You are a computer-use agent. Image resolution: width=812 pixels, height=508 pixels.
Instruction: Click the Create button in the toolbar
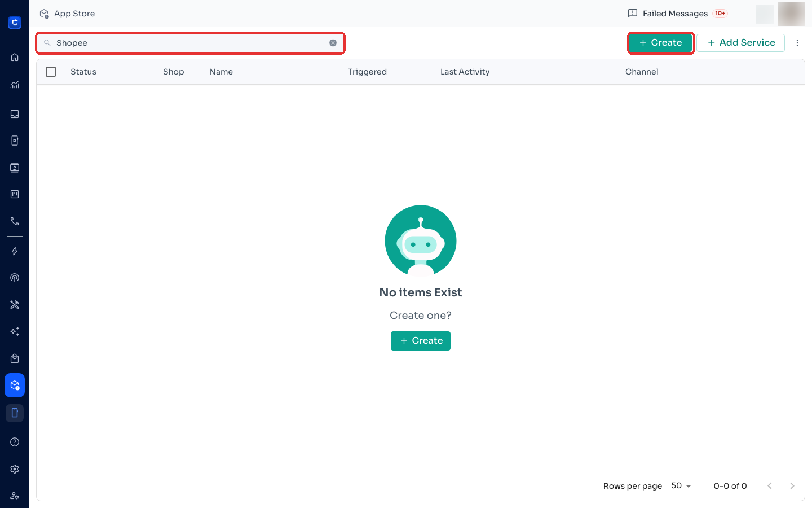(660, 43)
